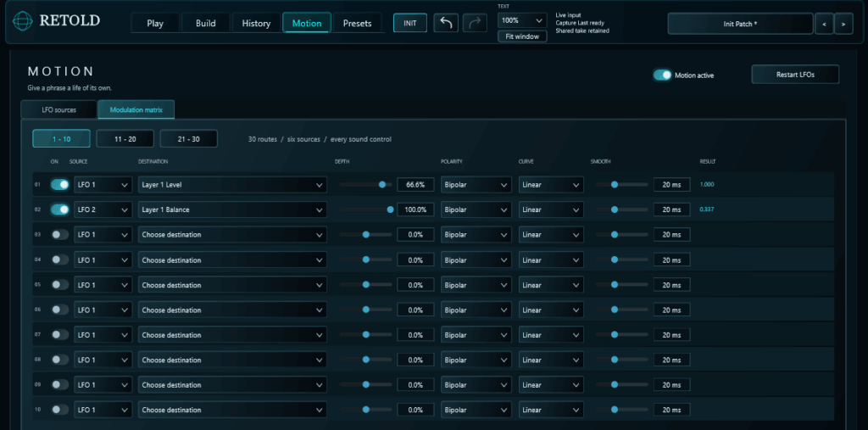Show routes 21 - 30
868x430 pixels.
pos(189,139)
